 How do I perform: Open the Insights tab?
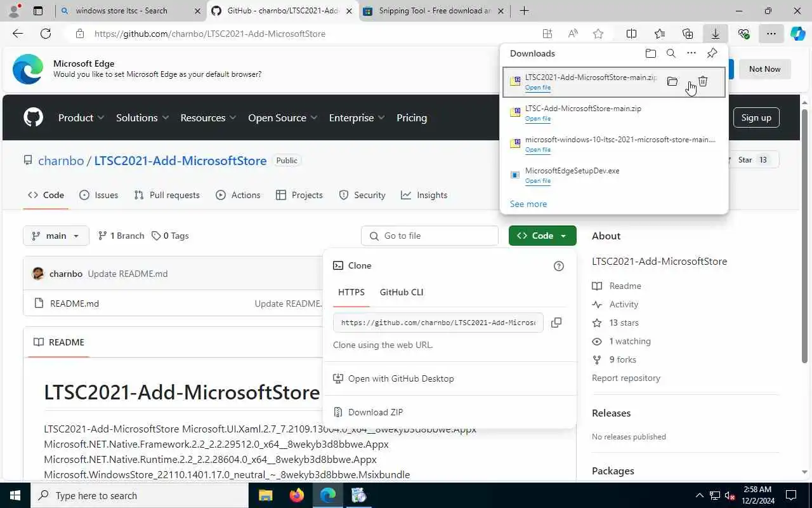tap(424, 195)
